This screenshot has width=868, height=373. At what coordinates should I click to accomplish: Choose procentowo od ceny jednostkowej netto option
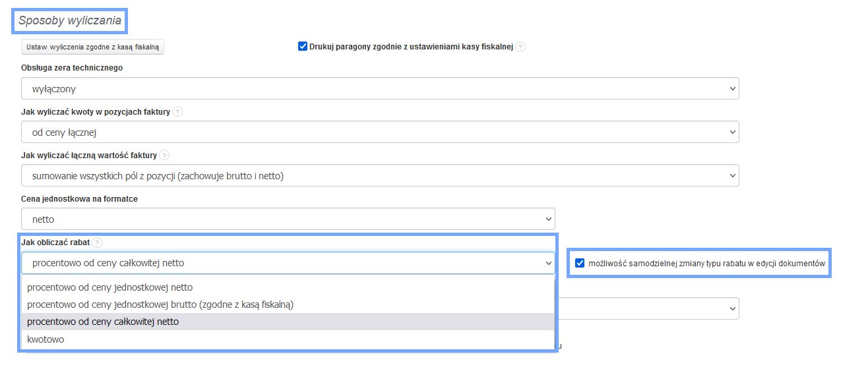[x=288, y=287]
